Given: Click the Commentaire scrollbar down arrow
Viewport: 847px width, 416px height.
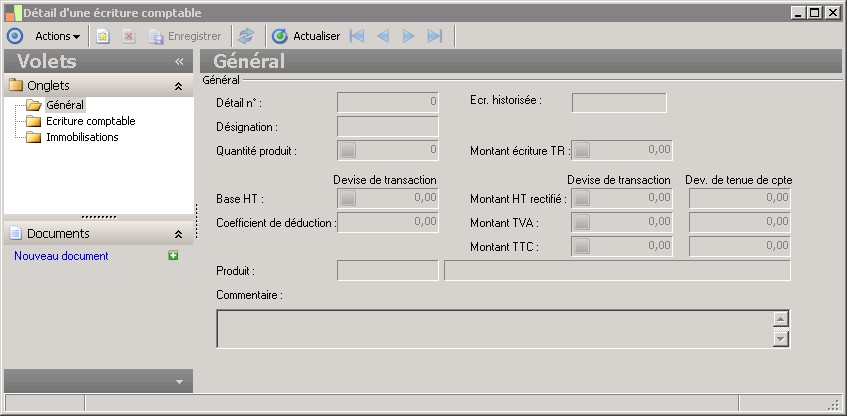Looking at the screenshot, I should point(781,339).
